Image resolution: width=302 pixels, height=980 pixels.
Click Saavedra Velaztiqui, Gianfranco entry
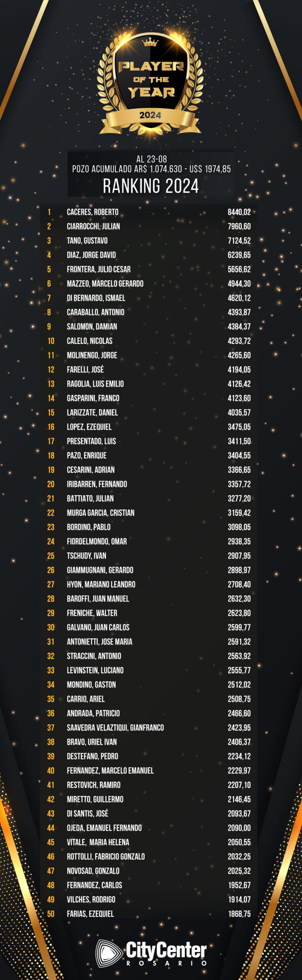[x=115, y=728]
